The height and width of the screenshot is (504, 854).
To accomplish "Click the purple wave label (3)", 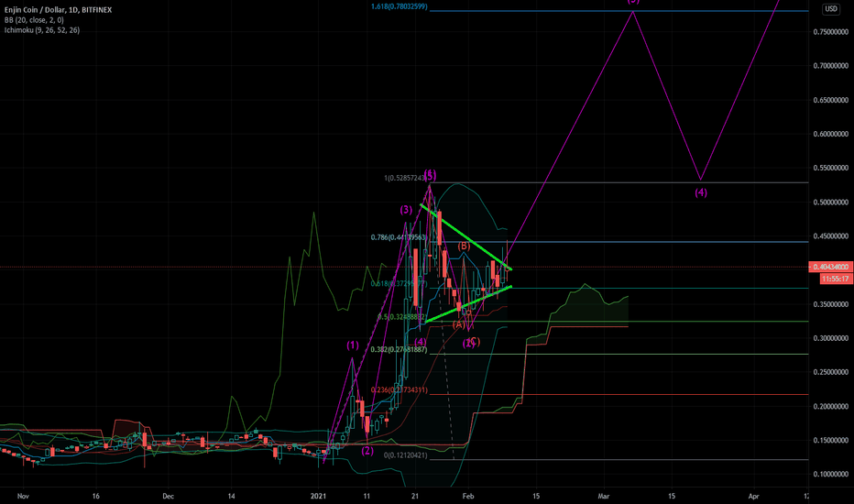I will click(406, 209).
